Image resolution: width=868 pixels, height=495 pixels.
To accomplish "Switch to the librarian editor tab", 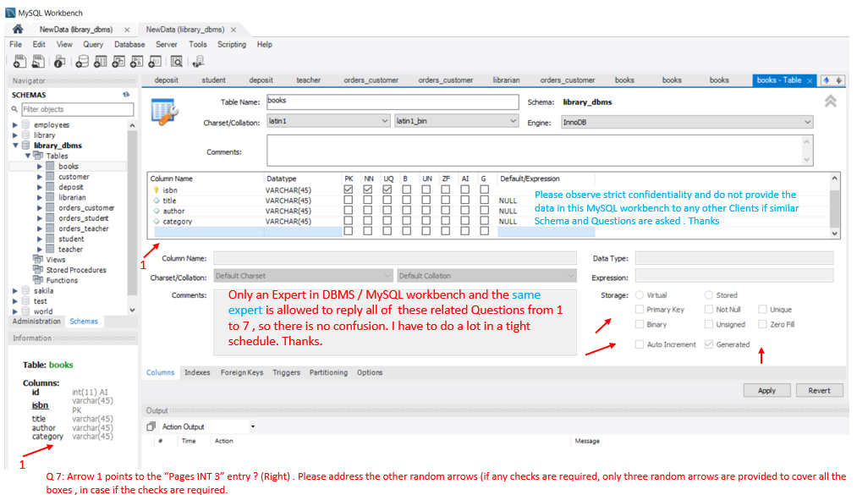I will [507, 80].
